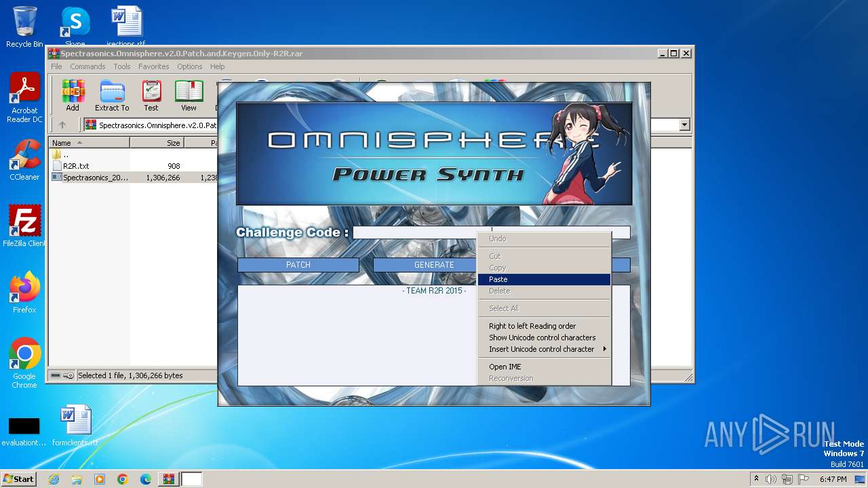Screen dimensions: 868x488
Task: Open the FileZilla Client desktop icon
Action: (24, 226)
